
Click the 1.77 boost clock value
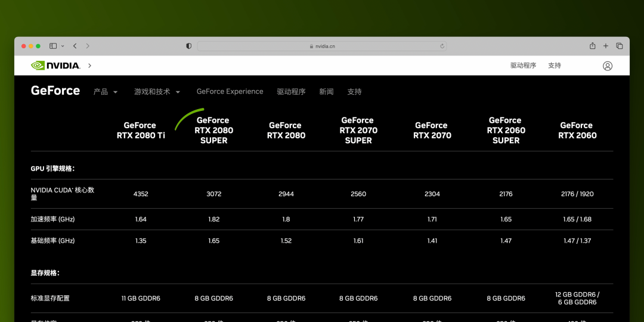[358, 219]
